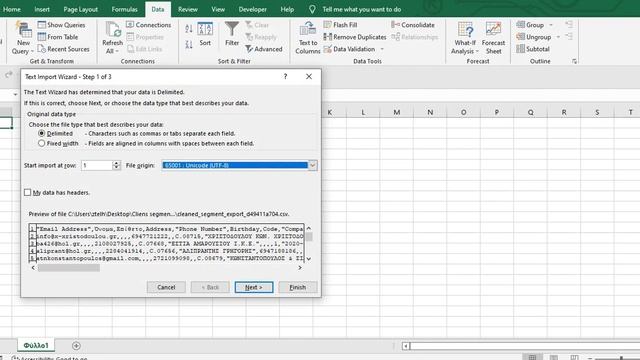Select the Delimited radio option
Image resolution: width=640 pixels, height=360 pixels.
click(42, 133)
